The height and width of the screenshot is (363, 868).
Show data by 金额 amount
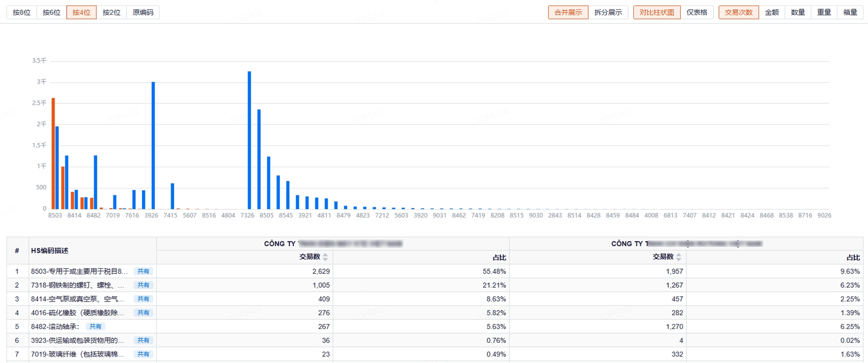(772, 12)
